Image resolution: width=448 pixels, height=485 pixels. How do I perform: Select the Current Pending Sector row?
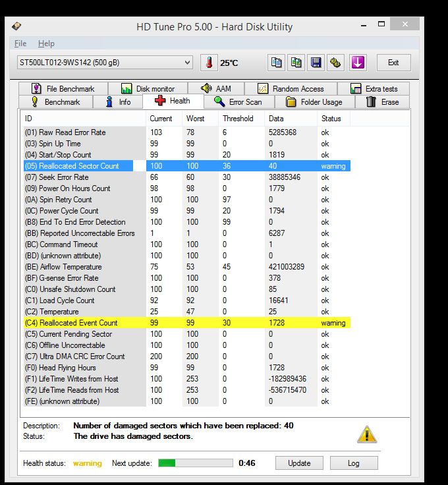coord(186,334)
